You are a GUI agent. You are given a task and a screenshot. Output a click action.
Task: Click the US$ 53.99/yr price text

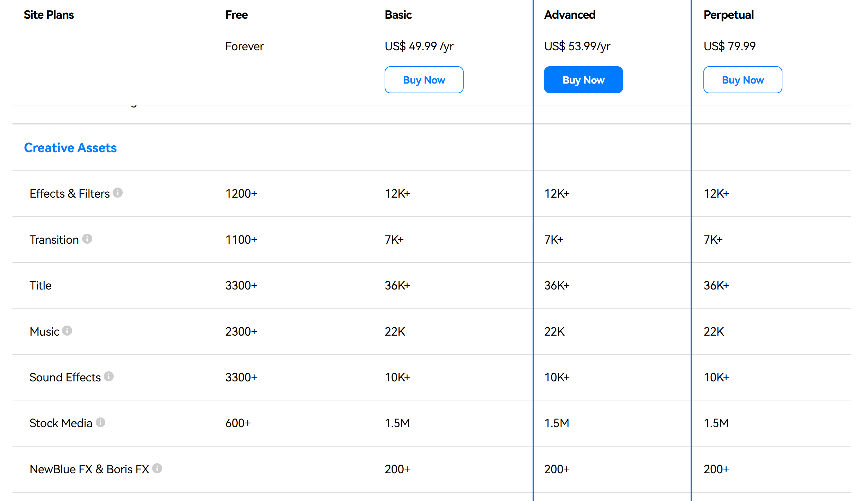point(577,46)
